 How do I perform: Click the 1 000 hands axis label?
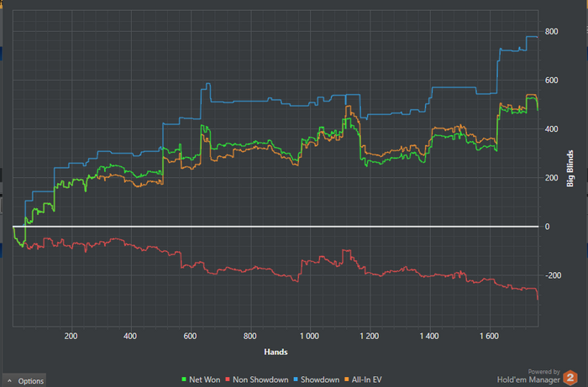(x=309, y=336)
